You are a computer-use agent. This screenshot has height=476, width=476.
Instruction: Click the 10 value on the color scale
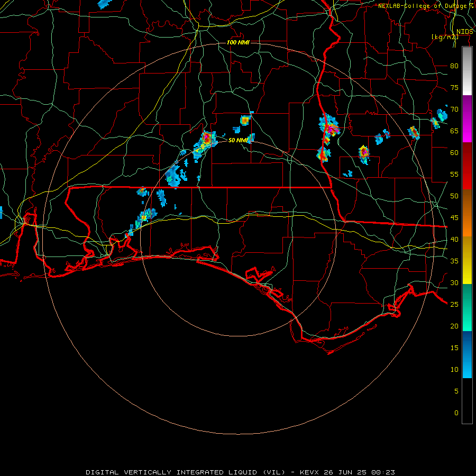(454, 370)
